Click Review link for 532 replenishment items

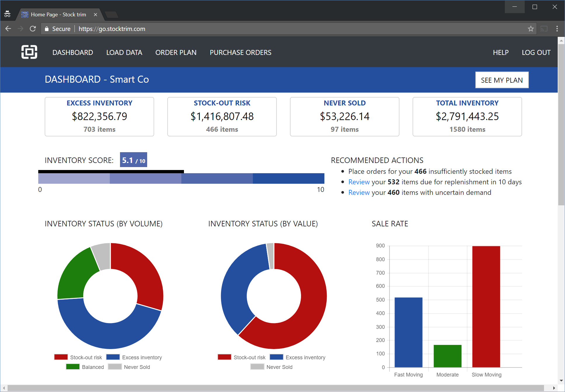click(x=359, y=182)
